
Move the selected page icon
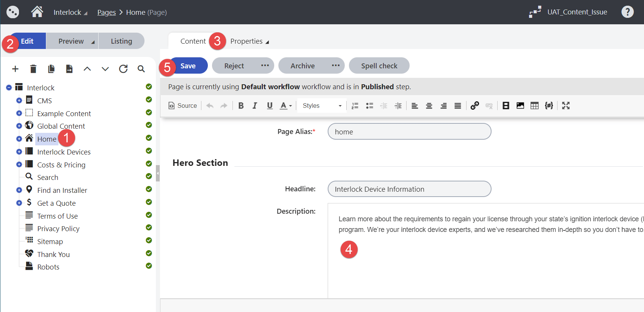69,69
